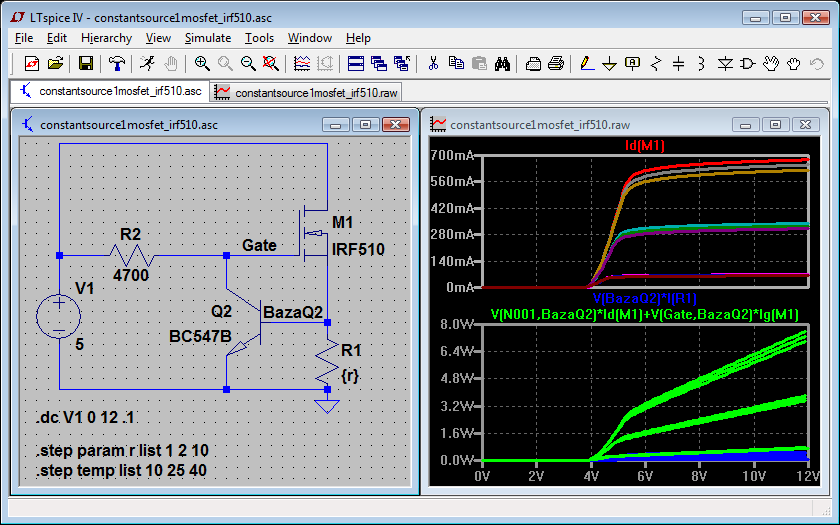Click the BazaQ2 net label

[x=293, y=312]
